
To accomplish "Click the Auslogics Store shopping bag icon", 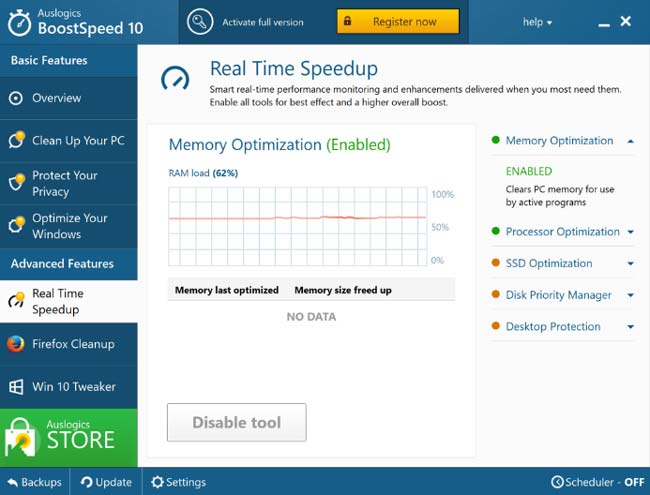I will 20,438.
